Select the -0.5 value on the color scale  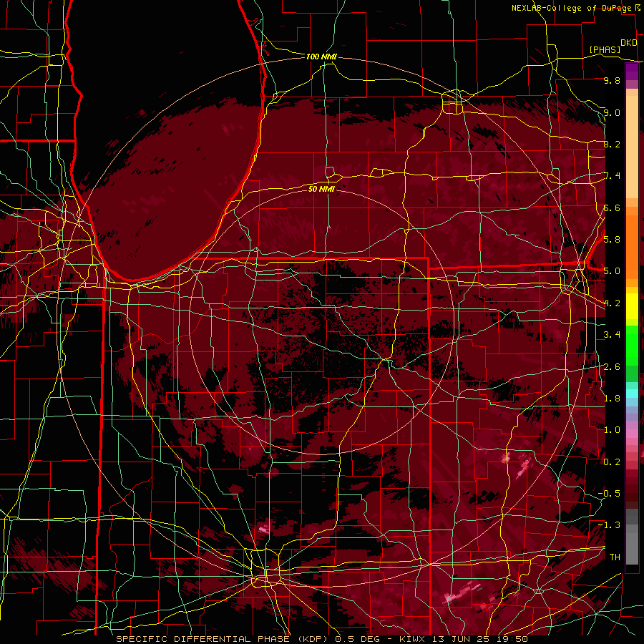609,494
